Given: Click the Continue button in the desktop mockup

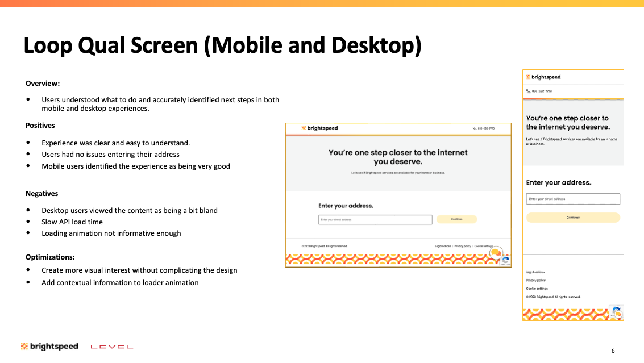Looking at the screenshot, I should coord(457,219).
